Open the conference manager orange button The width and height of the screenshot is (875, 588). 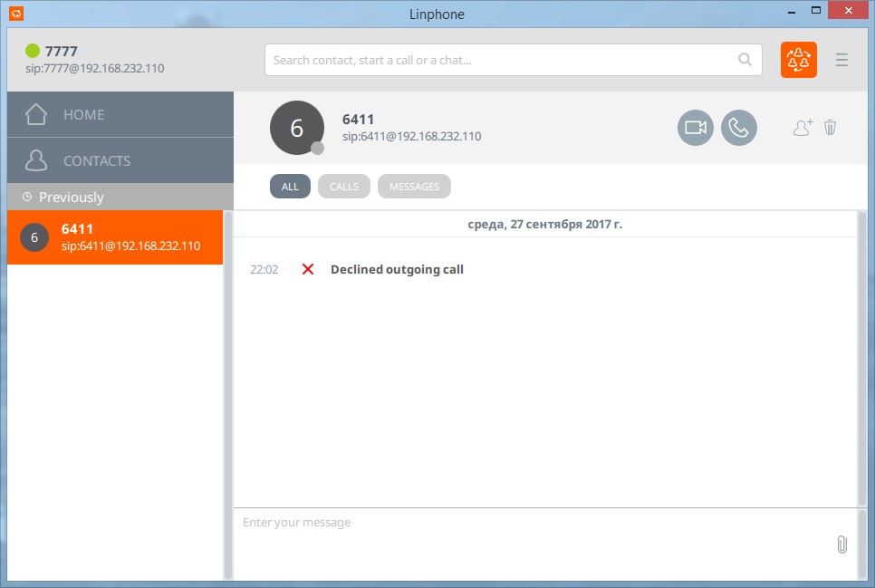798,60
